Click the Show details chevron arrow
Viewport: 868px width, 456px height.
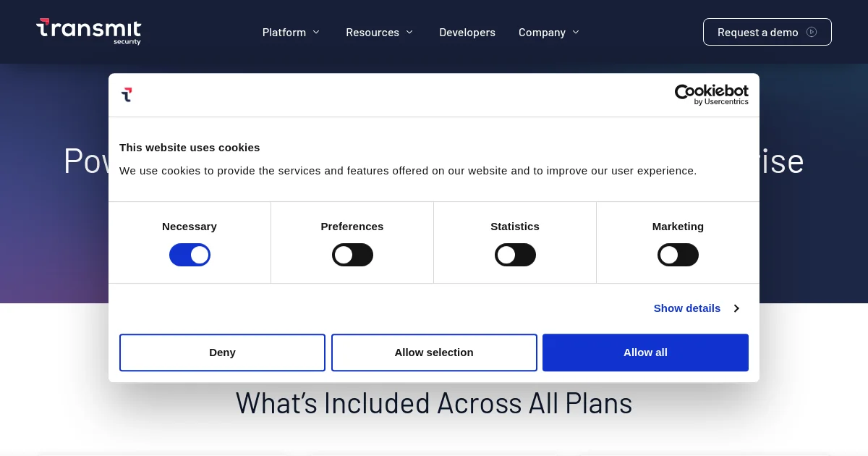point(736,308)
